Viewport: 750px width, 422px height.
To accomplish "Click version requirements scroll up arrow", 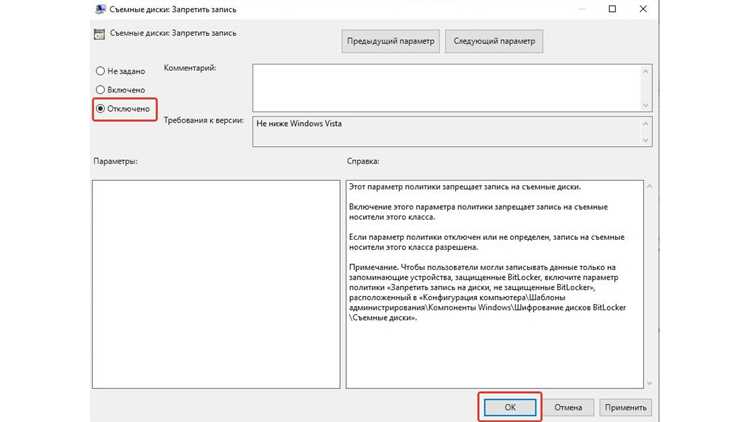I will pos(646,123).
